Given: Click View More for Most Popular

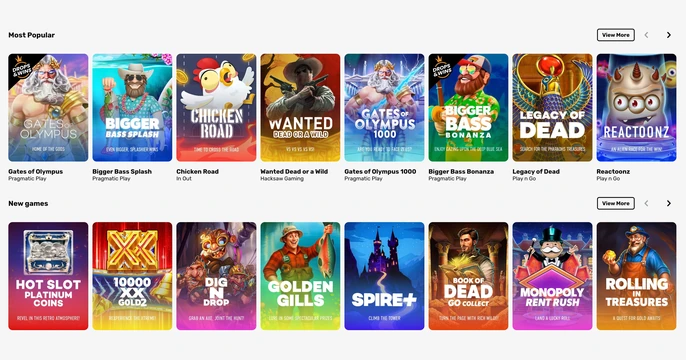Looking at the screenshot, I should pyautogui.click(x=616, y=35).
